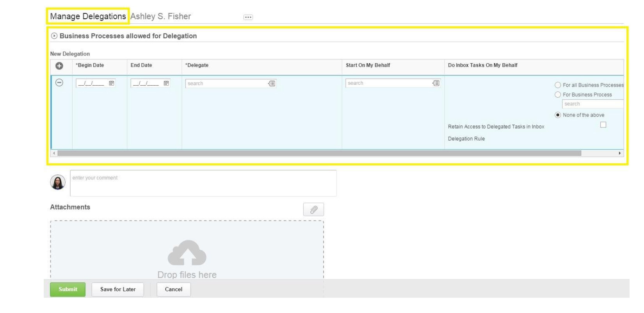Image resolution: width=644 pixels, height=313 pixels.
Task: Click the paperclip attachment icon
Action: coord(313,209)
